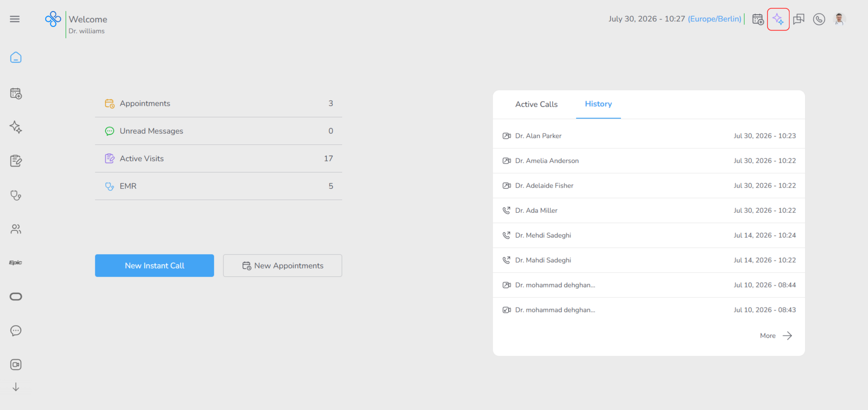Click the New Appointments button

coord(282,266)
